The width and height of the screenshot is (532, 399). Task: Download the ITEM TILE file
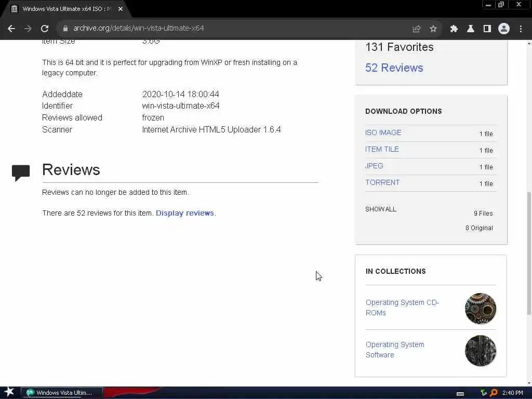382,149
